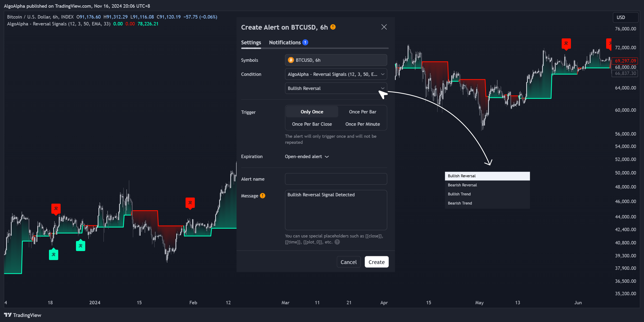Select Bullish Trend in the dropdown list

[x=487, y=194]
